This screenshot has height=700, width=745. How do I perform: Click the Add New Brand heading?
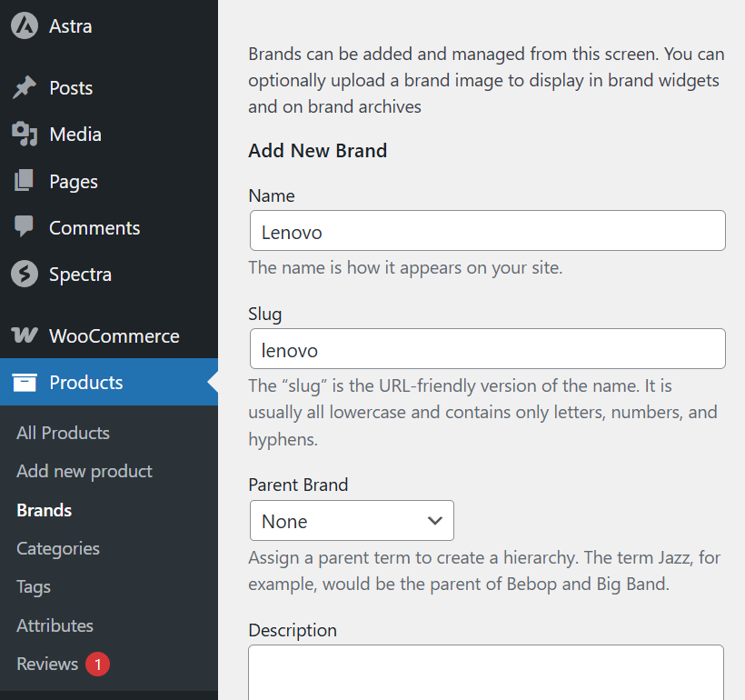click(x=317, y=151)
